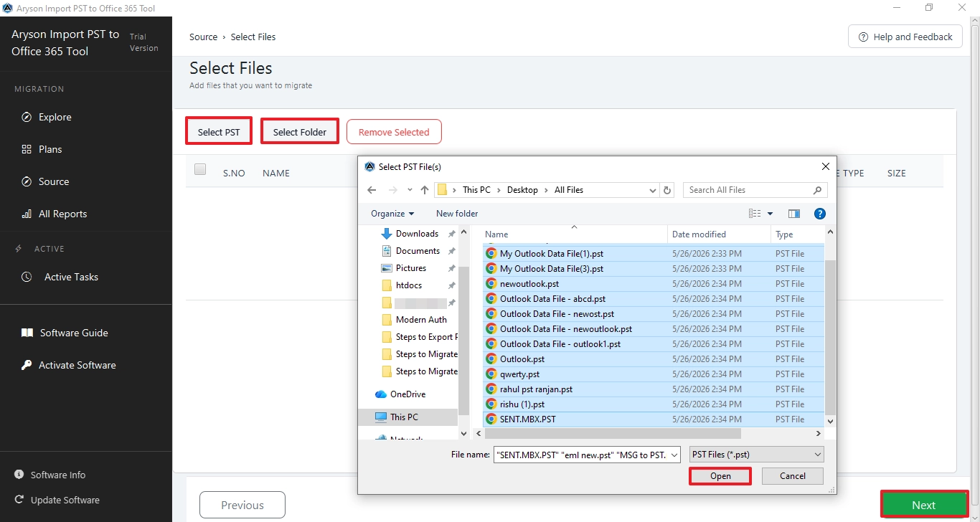Open the Explore section in sidebar
The width and height of the screenshot is (980, 522).
pyautogui.click(x=47, y=117)
